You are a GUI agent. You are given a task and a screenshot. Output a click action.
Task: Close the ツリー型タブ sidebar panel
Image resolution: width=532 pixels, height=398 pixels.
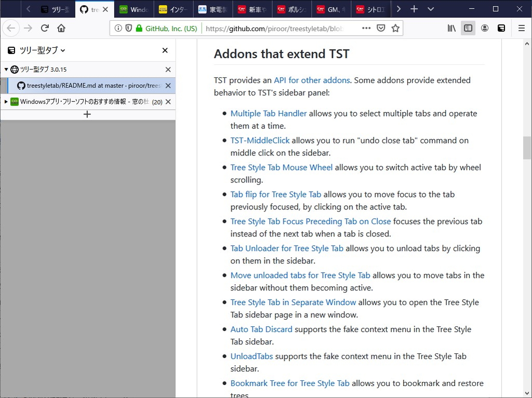pyautogui.click(x=165, y=50)
